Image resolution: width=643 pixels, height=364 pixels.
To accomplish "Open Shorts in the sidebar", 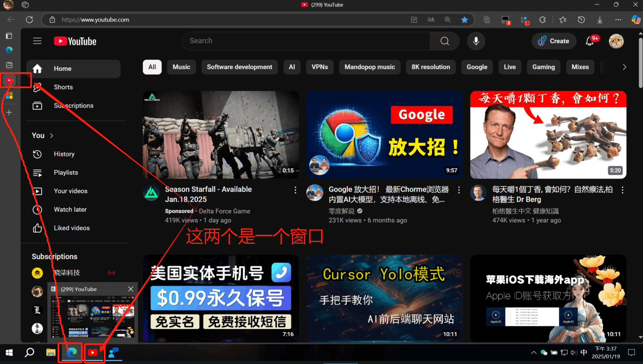I will 74,87.
